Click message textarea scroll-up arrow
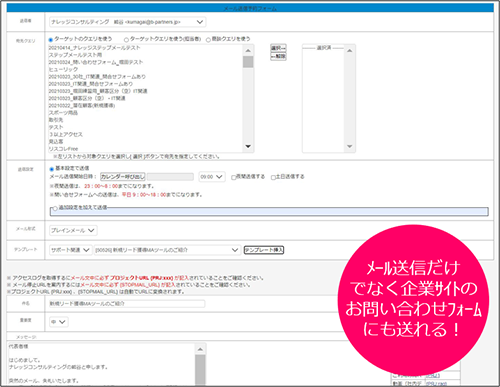 [200, 349]
